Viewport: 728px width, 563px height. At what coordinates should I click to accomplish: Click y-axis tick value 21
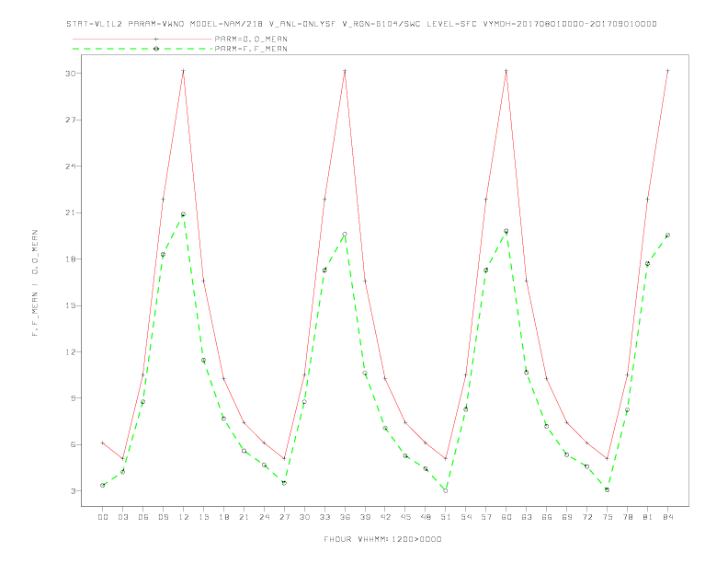pos(71,213)
